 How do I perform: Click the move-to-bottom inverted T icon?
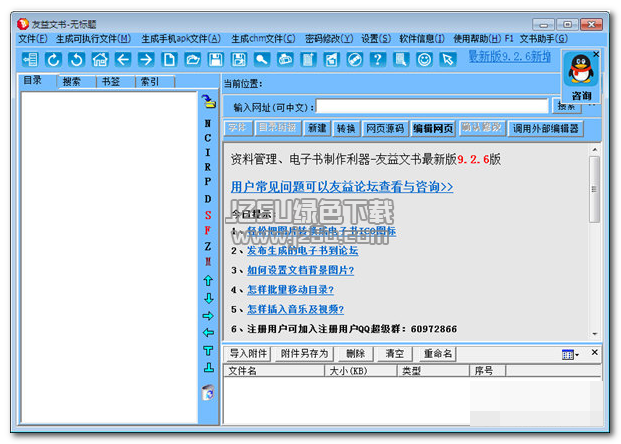point(209,367)
